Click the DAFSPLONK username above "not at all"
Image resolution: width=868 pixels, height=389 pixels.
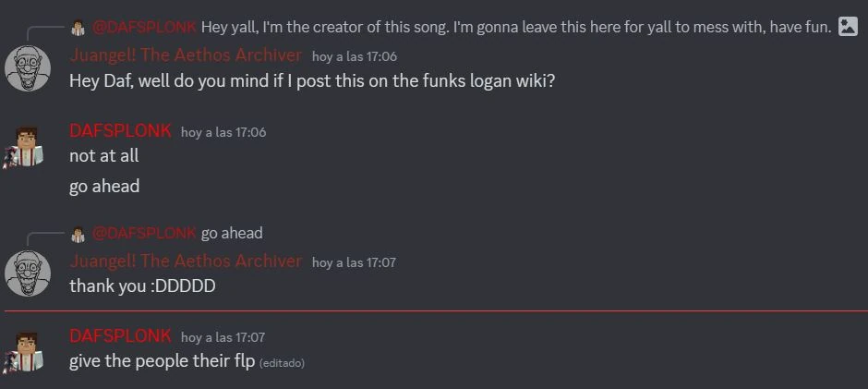pos(120,131)
